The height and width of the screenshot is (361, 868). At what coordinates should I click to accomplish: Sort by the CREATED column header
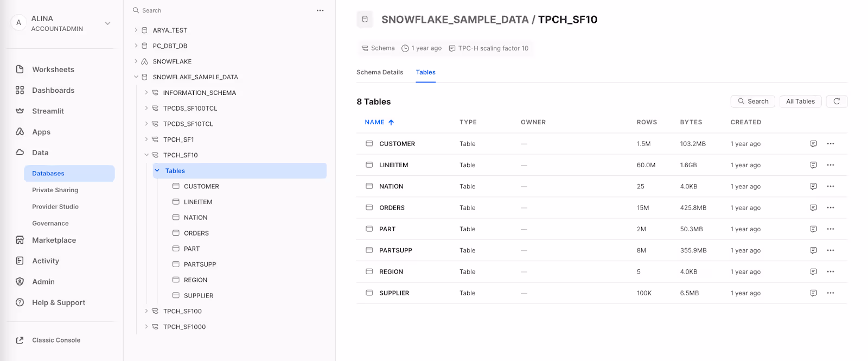click(746, 123)
